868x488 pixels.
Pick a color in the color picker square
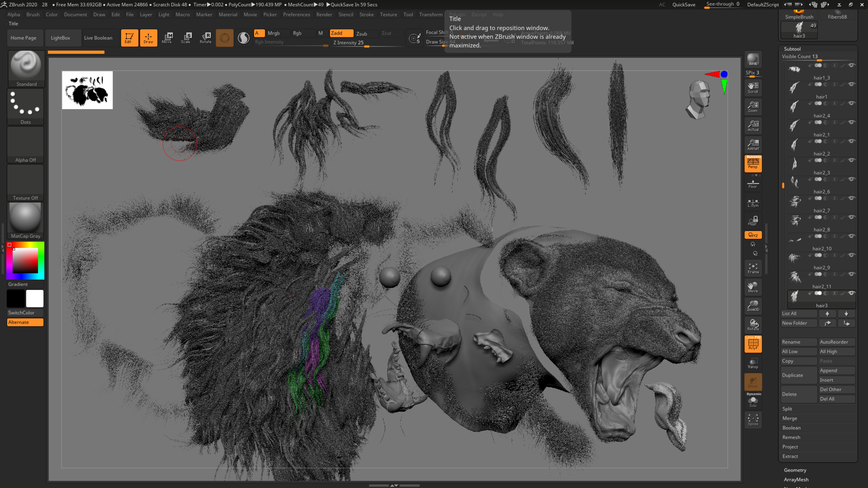25,260
